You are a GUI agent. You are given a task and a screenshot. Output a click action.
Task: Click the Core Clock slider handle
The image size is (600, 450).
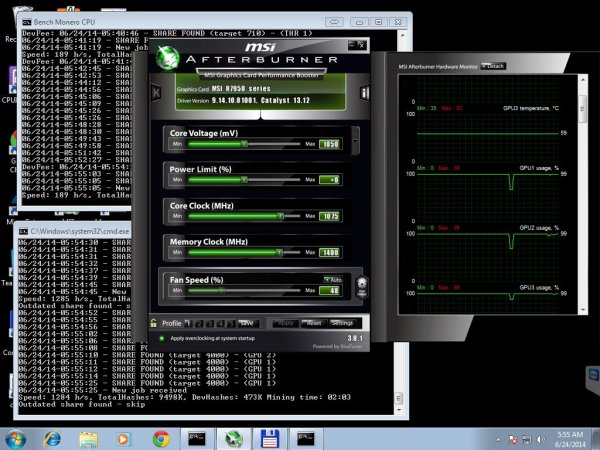(x=280, y=216)
